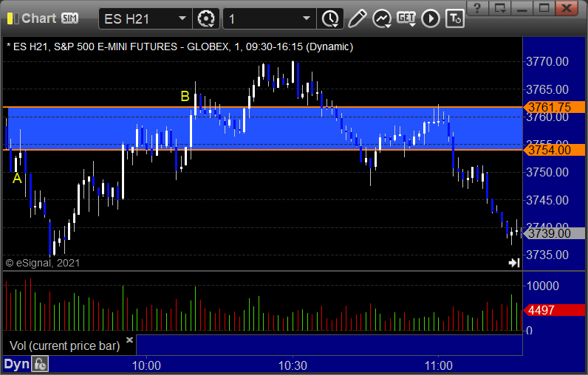The image size is (588, 375).
Task: Toggle the Dyn dynamic mode button
Action: pyautogui.click(x=16, y=364)
